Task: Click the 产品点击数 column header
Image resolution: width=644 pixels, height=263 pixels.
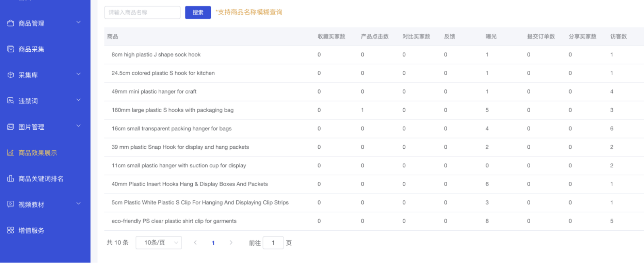Action: pyautogui.click(x=375, y=36)
